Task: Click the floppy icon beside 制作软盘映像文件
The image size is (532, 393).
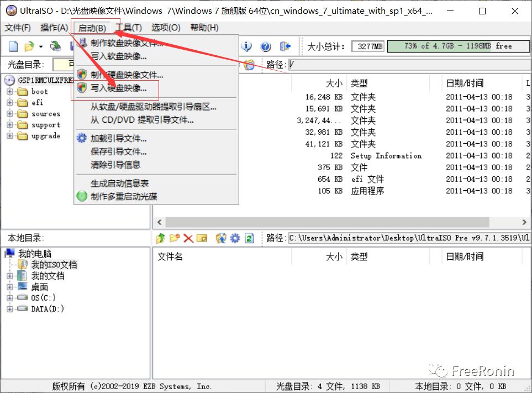Action: (82, 43)
